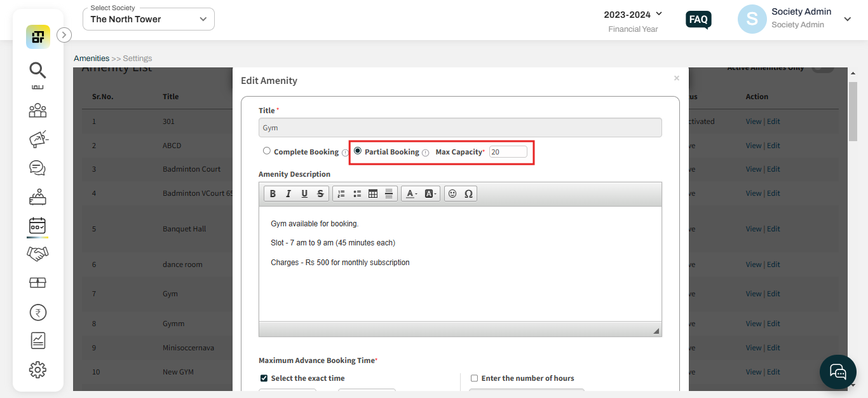Select the Partial Booking radio button

coord(357,151)
